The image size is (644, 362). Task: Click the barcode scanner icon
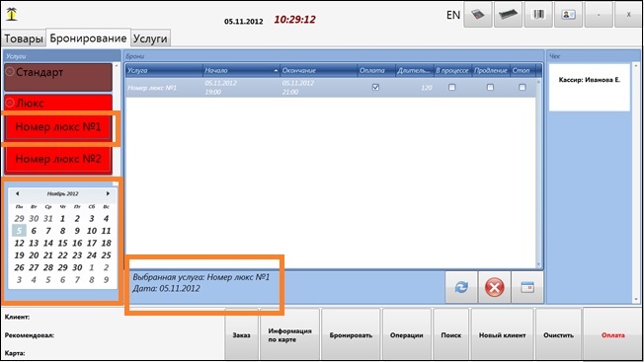[538, 15]
